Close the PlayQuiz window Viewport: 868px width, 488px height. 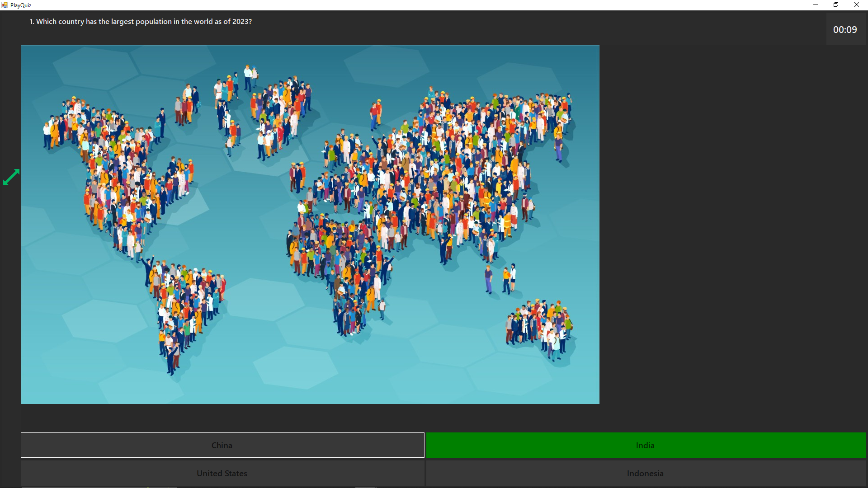(856, 5)
